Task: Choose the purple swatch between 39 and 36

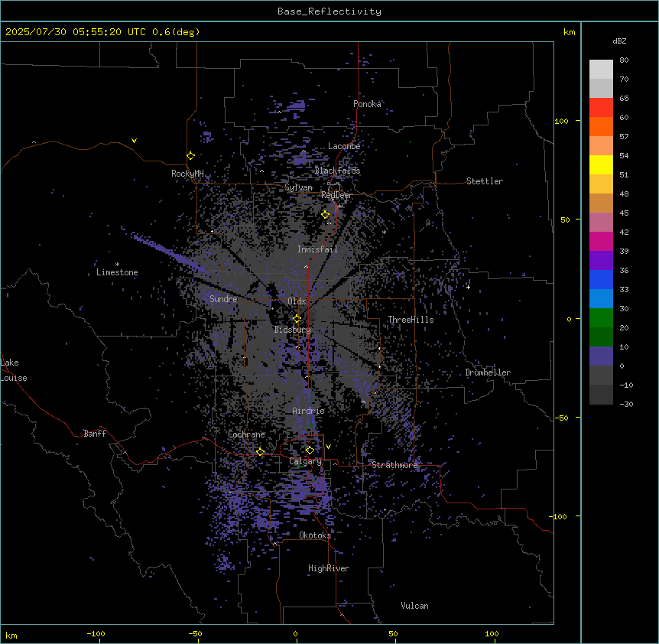Action: 601,261
